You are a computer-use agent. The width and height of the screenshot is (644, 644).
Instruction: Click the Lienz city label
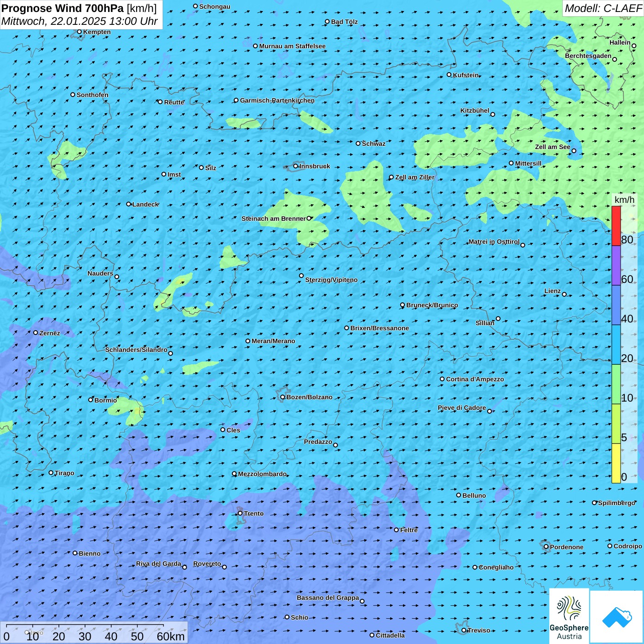552,291
